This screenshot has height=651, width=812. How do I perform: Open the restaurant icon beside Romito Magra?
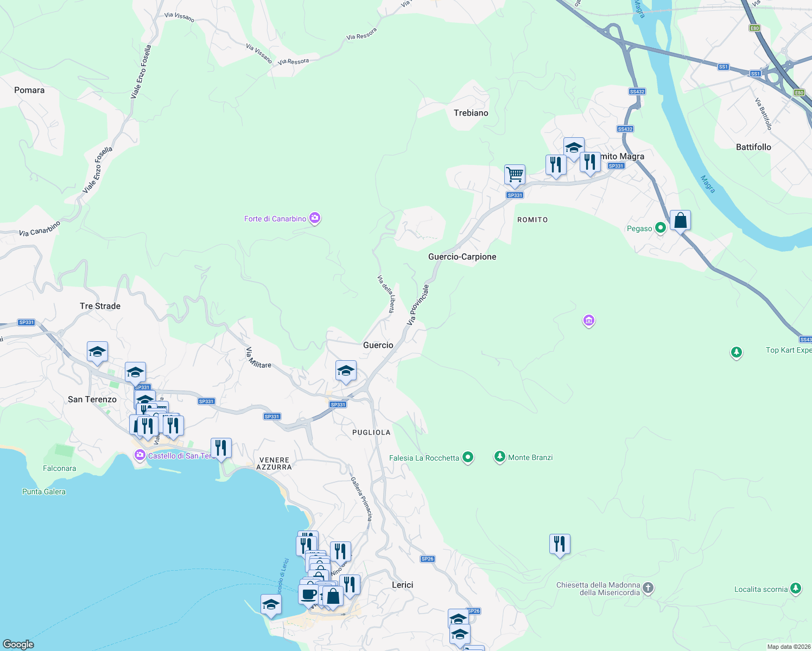pyautogui.click(x=590, y=161)
